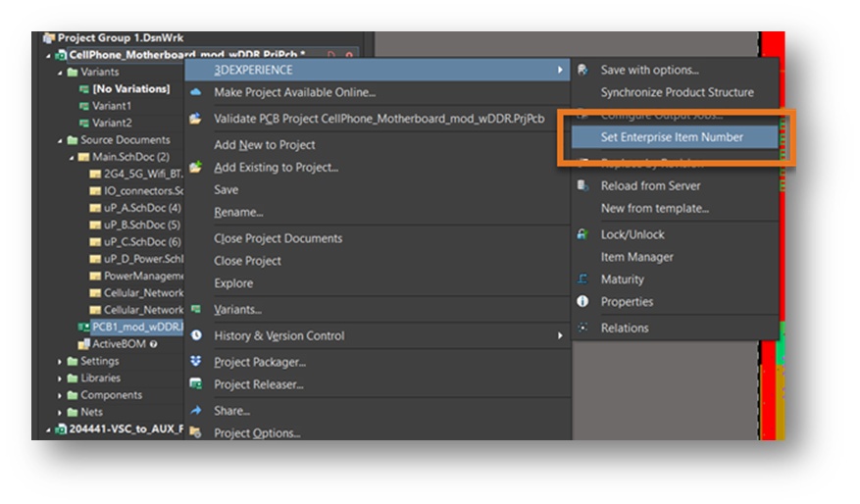Viewport: 860px width, 504px height.
Task: Click the Project Packager dropbox icon
Action: 195,362
